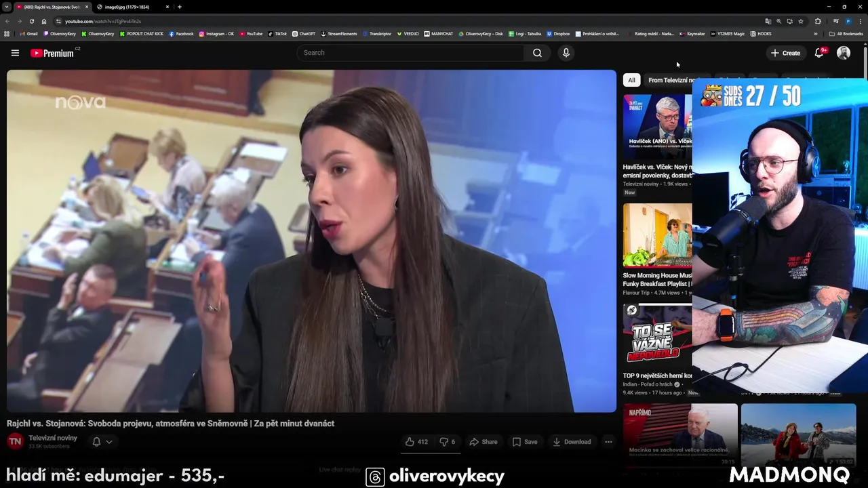Close the Rajchl vs. Stojanová tab
Screen dimensions: 868x488
coord(86,7)
